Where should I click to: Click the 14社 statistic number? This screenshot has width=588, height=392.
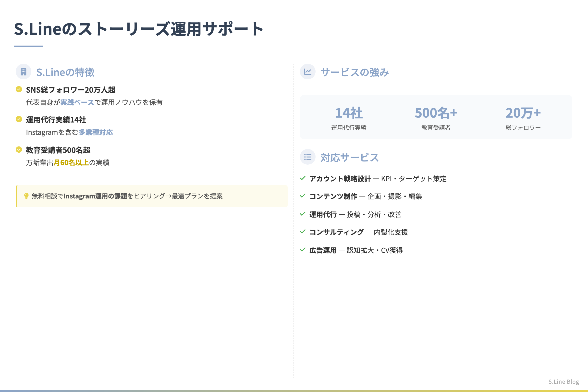coord(349,113)
